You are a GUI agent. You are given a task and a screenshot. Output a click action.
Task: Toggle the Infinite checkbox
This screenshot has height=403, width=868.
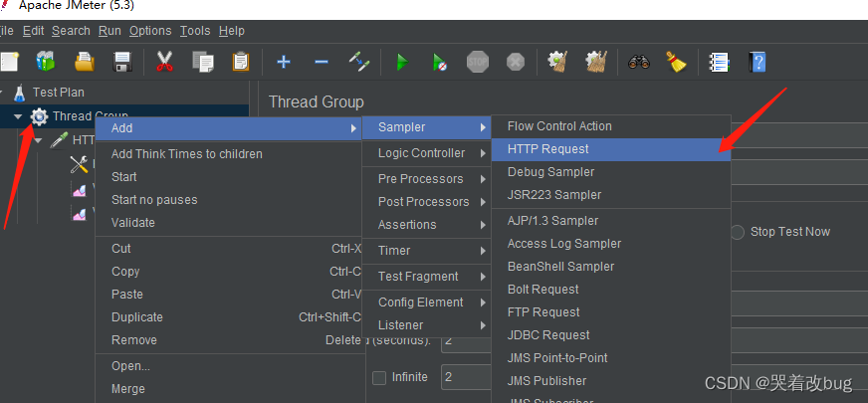tap(379, 377)
